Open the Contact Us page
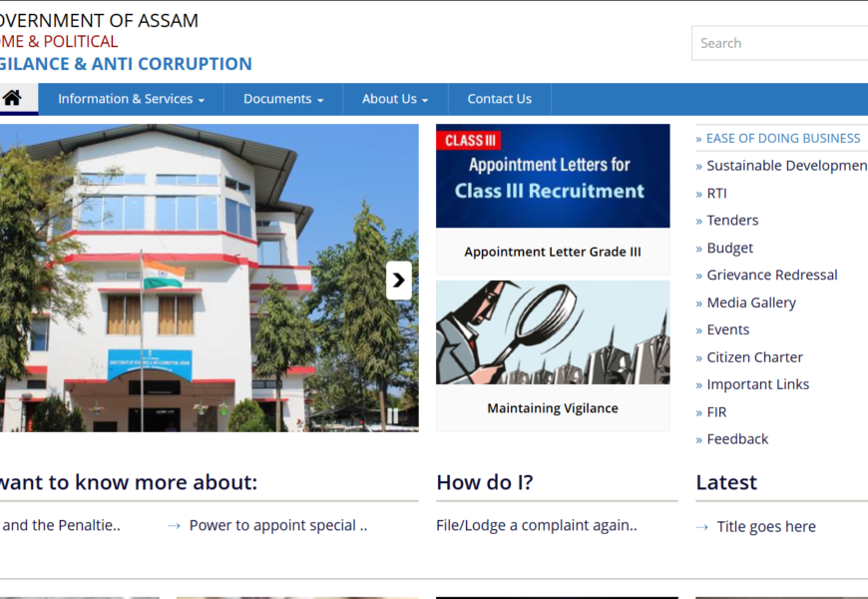Screen dimensions: 868x599 pos(499,99)
